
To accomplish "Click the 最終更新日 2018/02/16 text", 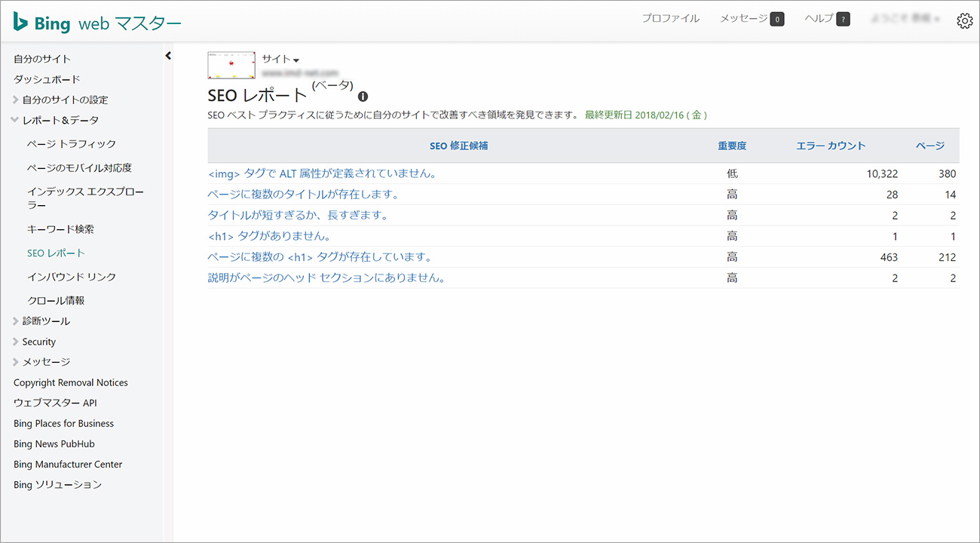I will point(646,115).
